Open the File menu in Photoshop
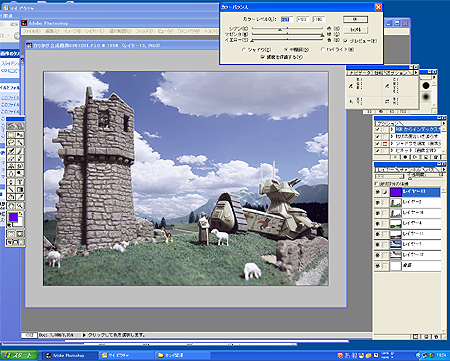The image size is (450, 361). 31,31
